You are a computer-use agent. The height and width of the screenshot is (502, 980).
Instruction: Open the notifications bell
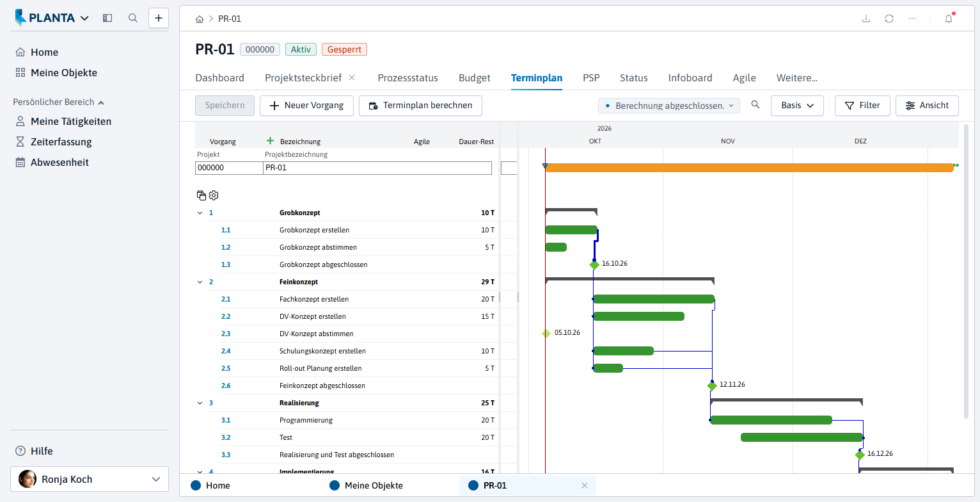click(949, 19)
